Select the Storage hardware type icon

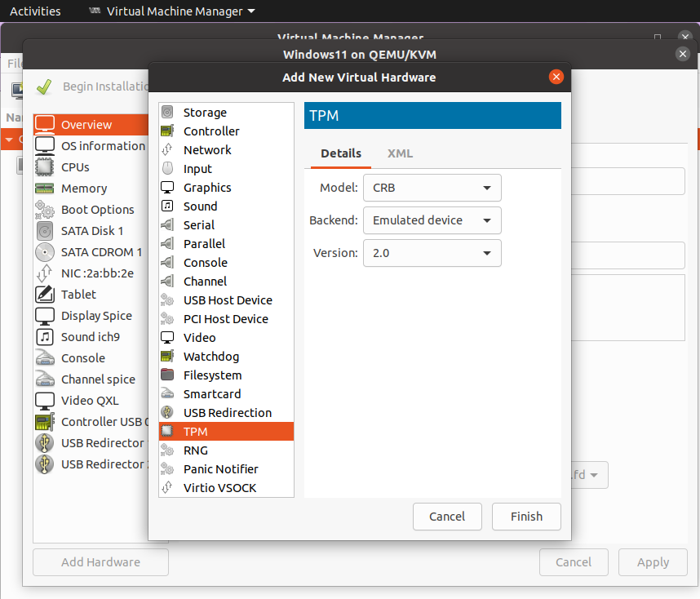(167, 112)
